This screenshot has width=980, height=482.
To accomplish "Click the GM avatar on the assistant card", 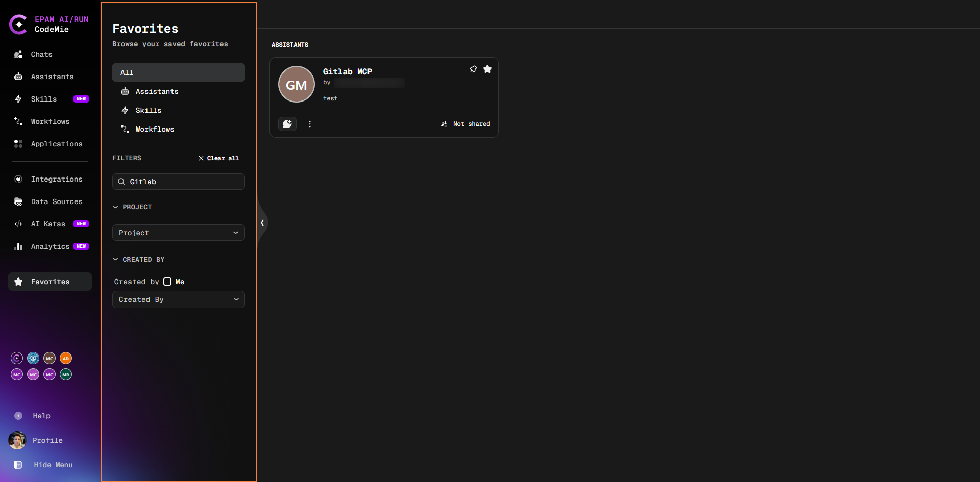I will click(297, 84).
